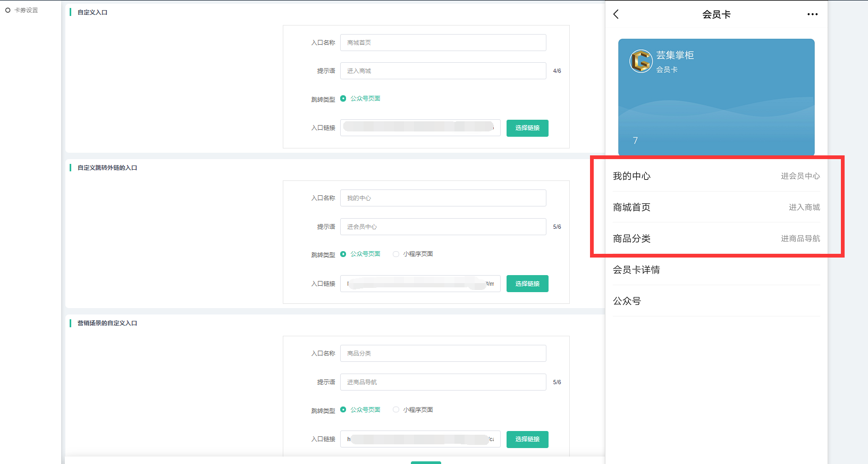
Task: Click the 芸集掌柜 gold logo avatar
Action: click(x=641, y=61)
